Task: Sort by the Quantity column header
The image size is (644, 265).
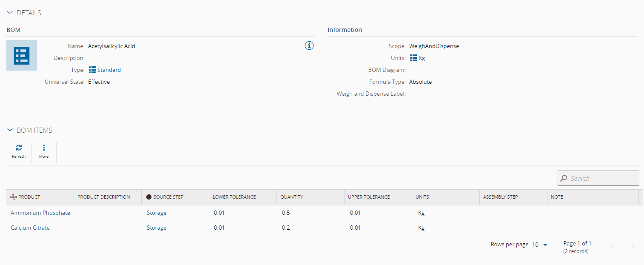Action: click(291, 197)
